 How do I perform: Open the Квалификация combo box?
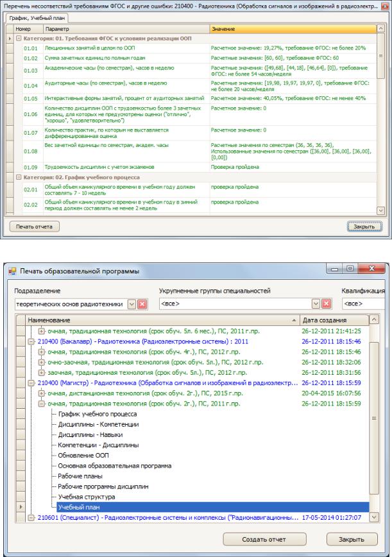pyautogui.click(x=363, y=304)
